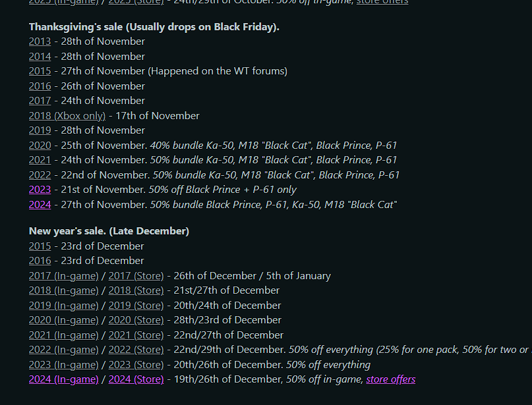Viewport: 532px width, 405px height.
Task: Open the 2024 Thanksgiving sale link
Action: pyautogui.click(x=40, y=205)
